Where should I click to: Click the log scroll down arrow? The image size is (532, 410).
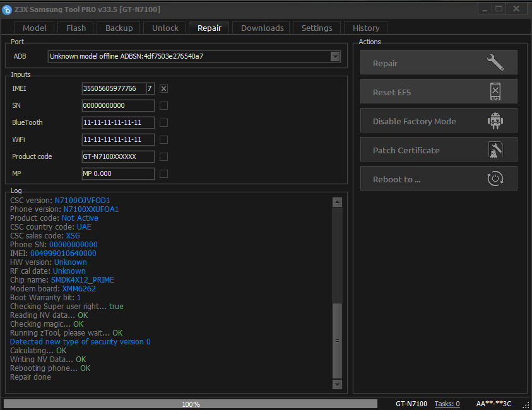pos(337,385)
